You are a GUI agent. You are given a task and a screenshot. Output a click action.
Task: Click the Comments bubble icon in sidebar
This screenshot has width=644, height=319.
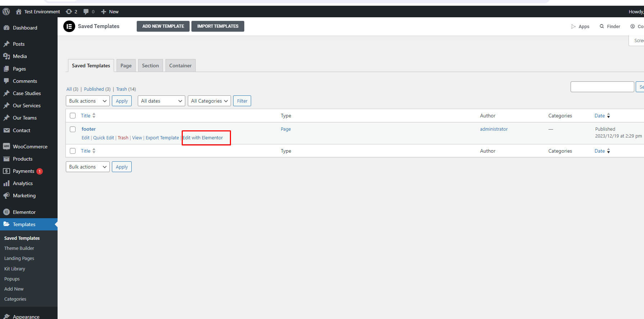[6, 81]
